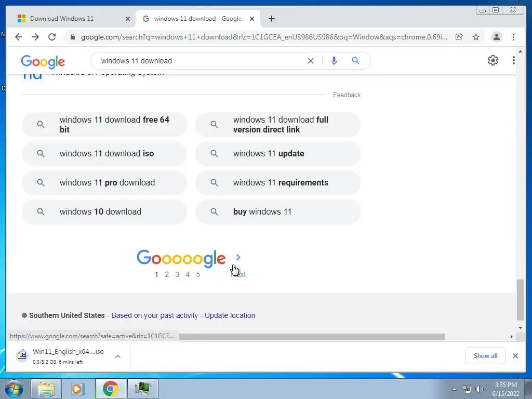Open the volume speaker tray icon
The height and width of the screenshot is (399, 532).
480,389
